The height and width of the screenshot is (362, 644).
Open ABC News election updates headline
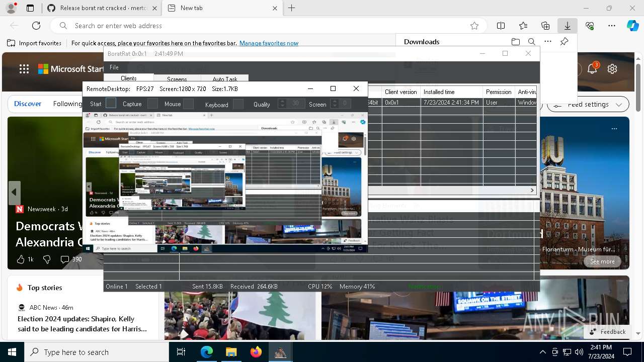[82, 324]
